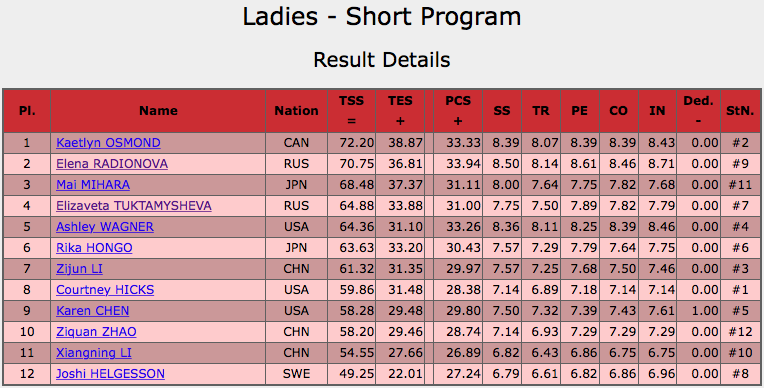Click the Courtney HICKS link
Screen dimensions: 764x388
(105, 290)
